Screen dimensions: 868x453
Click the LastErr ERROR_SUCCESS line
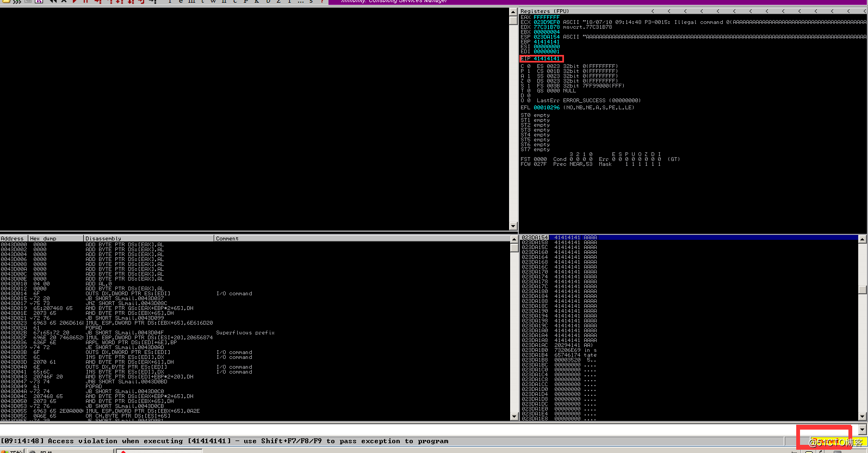(x=588, y=101)
